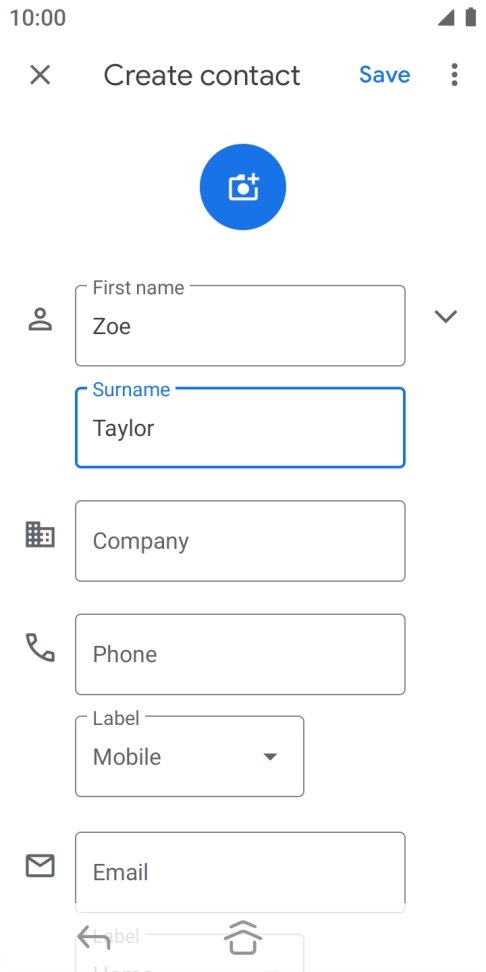Click the Email input field
The image size is (486, 972).
pyautogui.click(x=241, y=872)
